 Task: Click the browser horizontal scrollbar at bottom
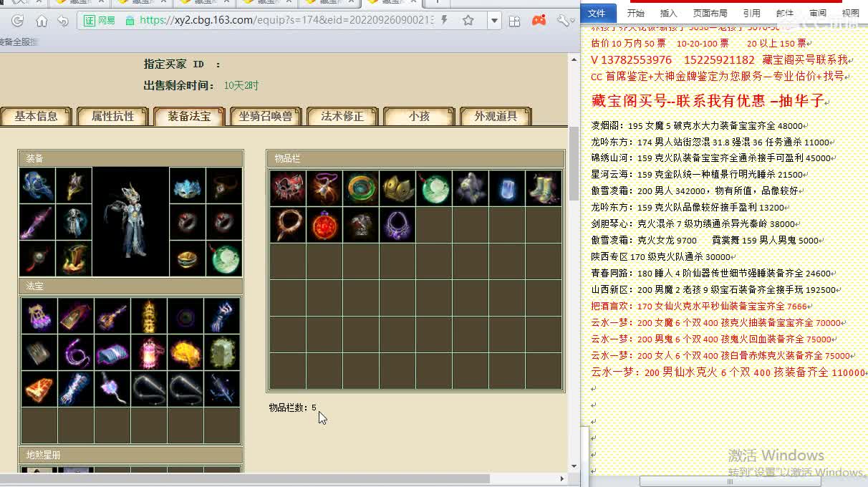[x=245, y=478]
